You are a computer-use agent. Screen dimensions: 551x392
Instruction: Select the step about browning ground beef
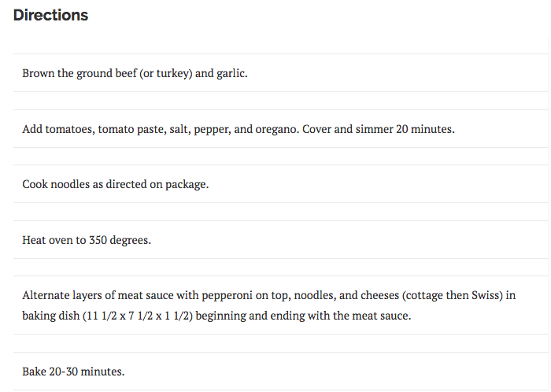pyautogui.click(x=135, y=73)
